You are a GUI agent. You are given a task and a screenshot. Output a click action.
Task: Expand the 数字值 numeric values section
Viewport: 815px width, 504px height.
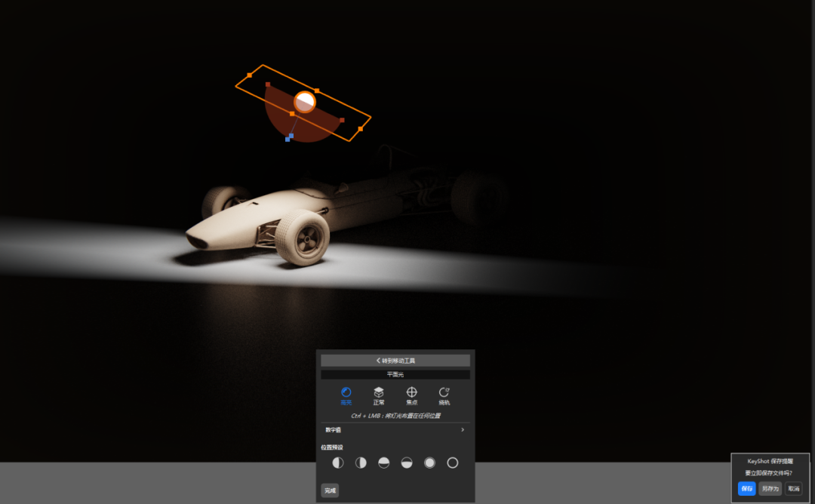click(395, 430)
